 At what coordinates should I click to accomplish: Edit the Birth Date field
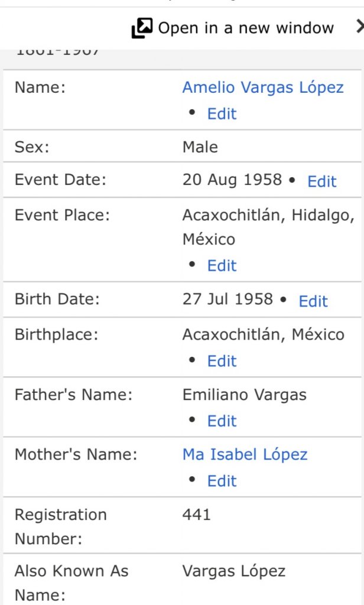(x=313, y=301)
